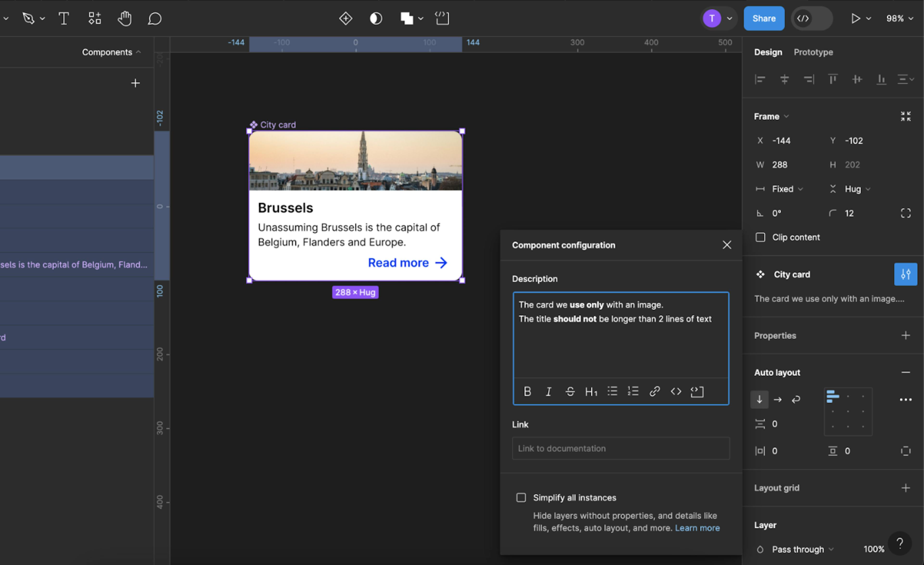924x565 pixels.
Task: Click Share button to open sharing options
Action: [763, 18]
